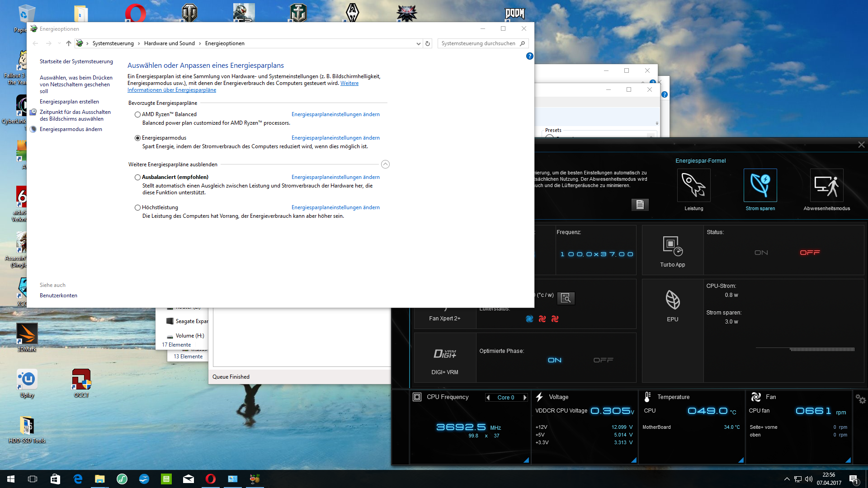Open DIGI+ VRM panel icon
Viewport: 868px width, 488px height.
pyautogui.click(x=445, y=354)
